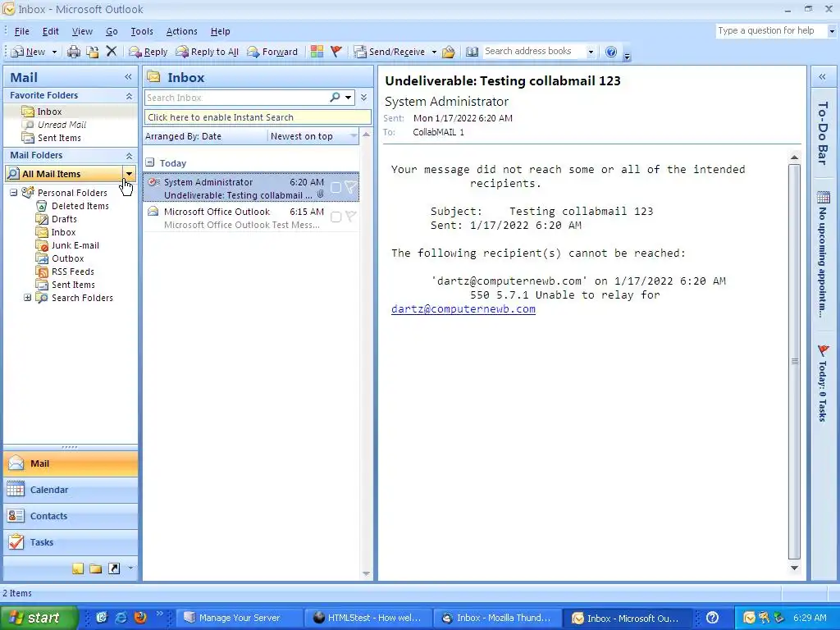Toggle category box on System Administrator message
840x630 pixels.
coord(336,188)
